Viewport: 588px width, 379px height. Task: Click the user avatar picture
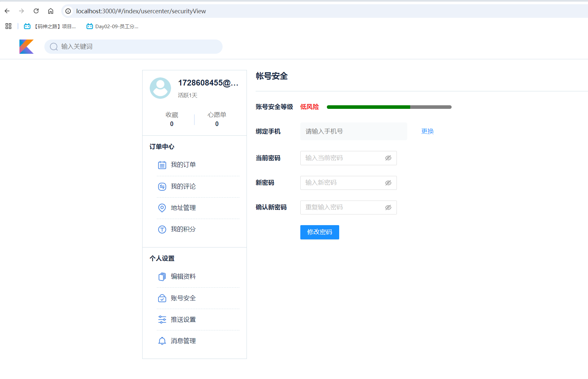[x=160, y=88]
